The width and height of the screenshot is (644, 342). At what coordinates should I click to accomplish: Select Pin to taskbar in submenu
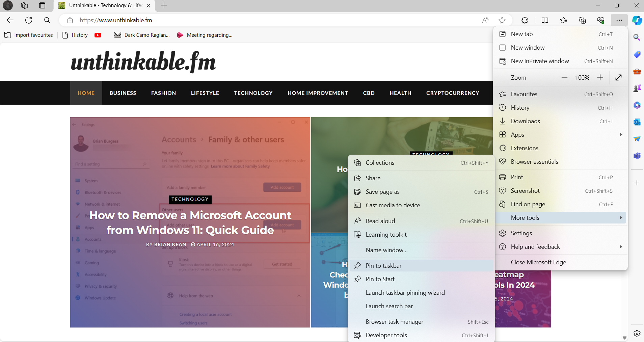pos(421,266)
